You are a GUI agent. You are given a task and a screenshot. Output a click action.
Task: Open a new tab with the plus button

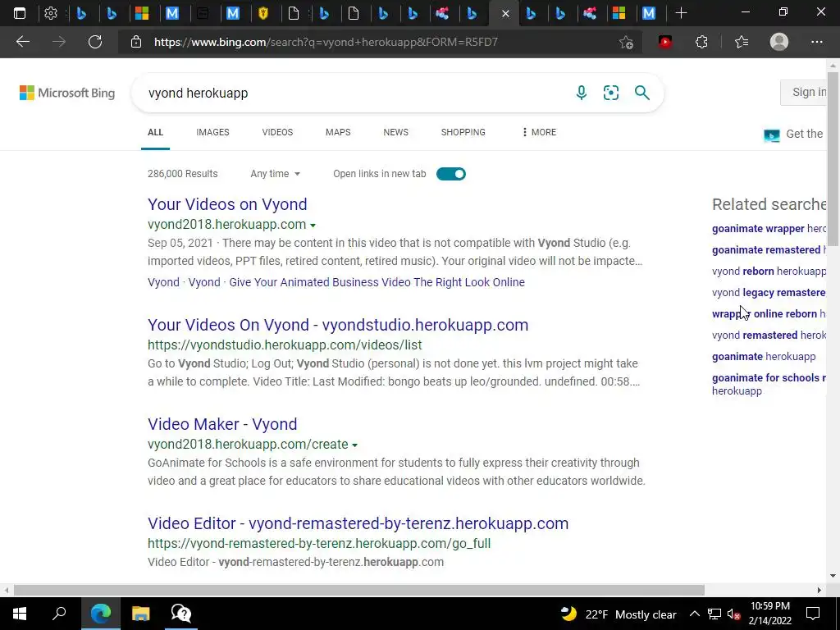pyautogui.click(x=681, y=13)
